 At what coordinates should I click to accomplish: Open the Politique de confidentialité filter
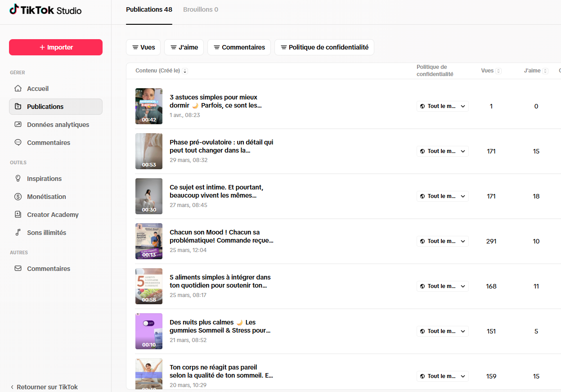324,47
